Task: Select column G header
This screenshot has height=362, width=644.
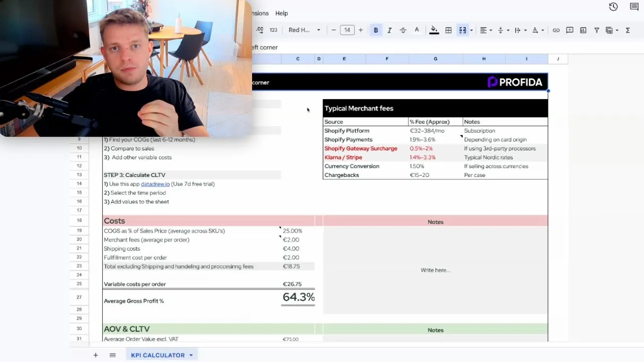Action: (436, 59)
